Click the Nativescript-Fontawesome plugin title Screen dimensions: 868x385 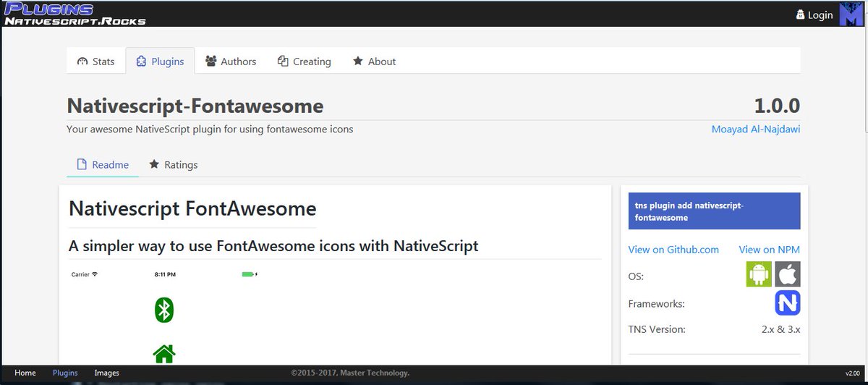(x=195, y=106)
